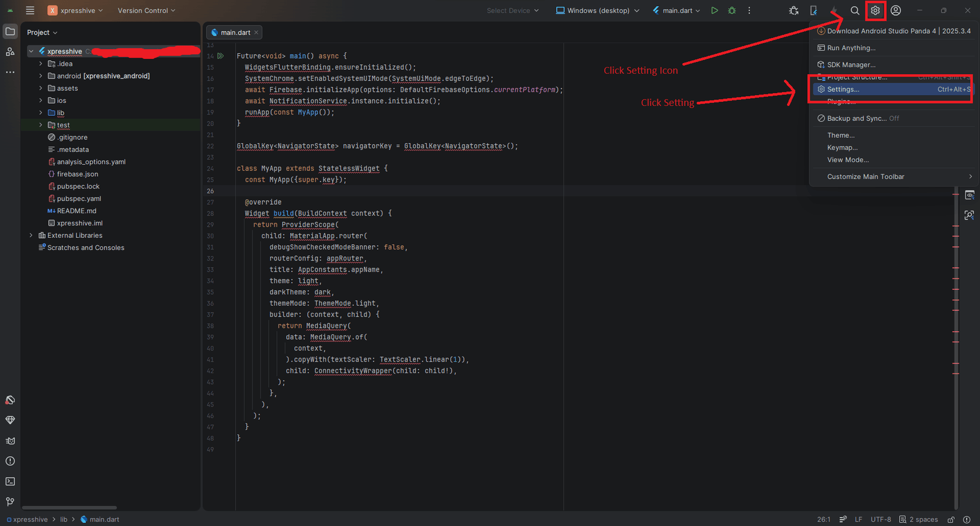Open the Git version control sidebar icon
Viewport: 980px width, 526px height.
pos(10,501)
